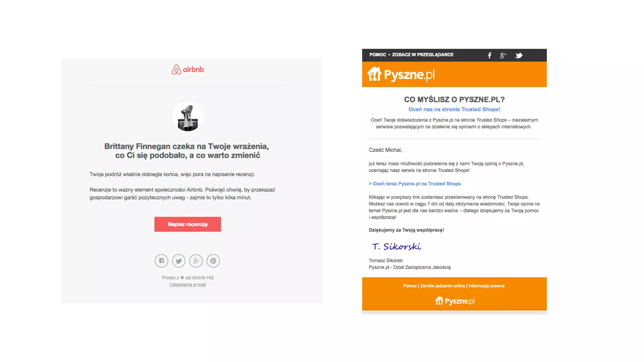Click Brittany Finnegan's circular profile photo
644x362 pixels.
(x=188, y=117)
